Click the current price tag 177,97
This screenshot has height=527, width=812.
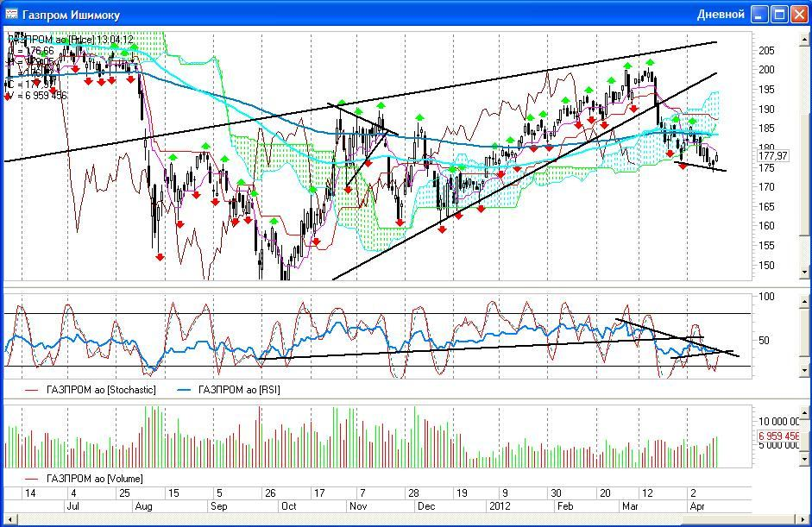click(x=772, y=156)
